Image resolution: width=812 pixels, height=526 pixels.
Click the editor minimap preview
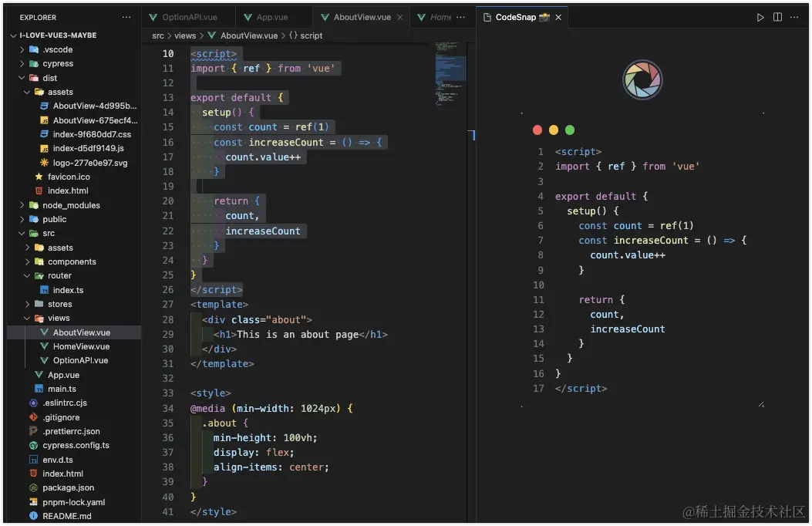[450, 74]
